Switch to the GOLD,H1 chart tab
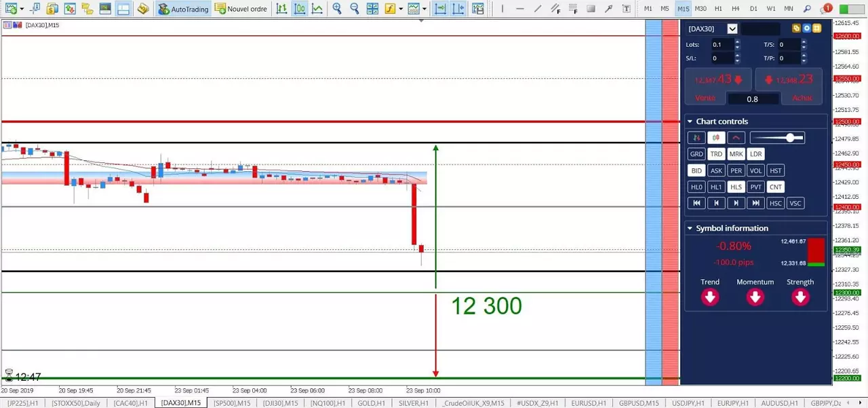This screenshot has width=868, height=408. point(371,403)
